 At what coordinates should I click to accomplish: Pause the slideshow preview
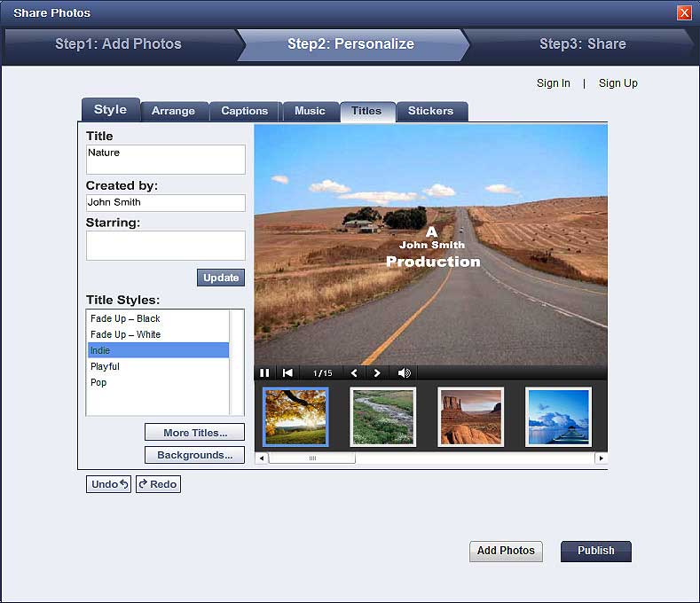264,372
